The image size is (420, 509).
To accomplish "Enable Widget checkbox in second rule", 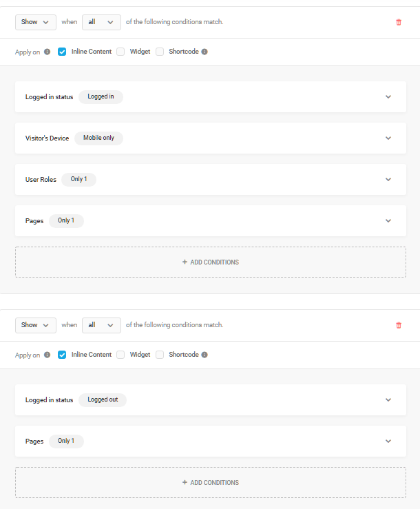I will (x=120, y=355).
